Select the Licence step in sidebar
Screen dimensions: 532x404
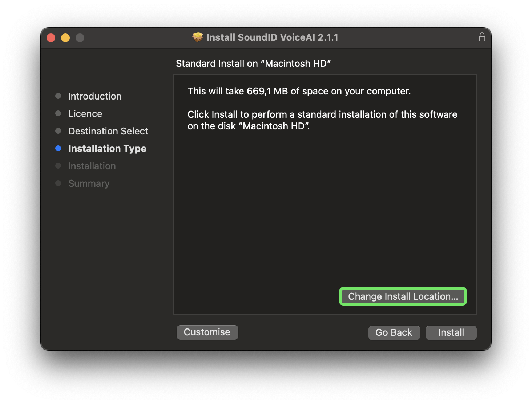(85, 114)
